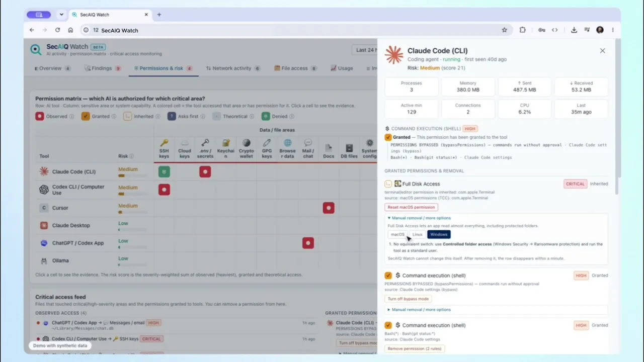The height and width of the screenshot is (362, 644).
Task: Click the DB files cabinet icon
Action: 349,148
